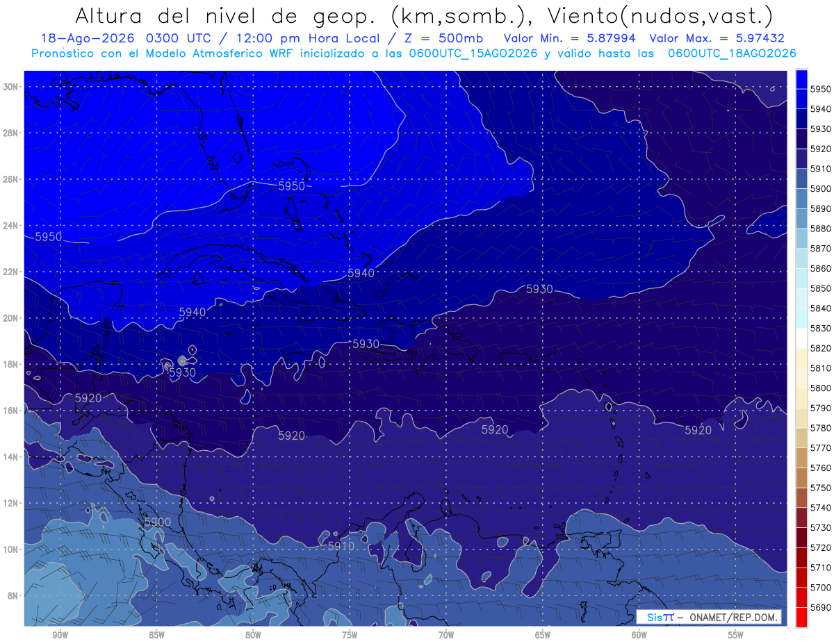Click the '5810' value on the color scale
Viewport: 834px width, 644px height.
(821, 368)
